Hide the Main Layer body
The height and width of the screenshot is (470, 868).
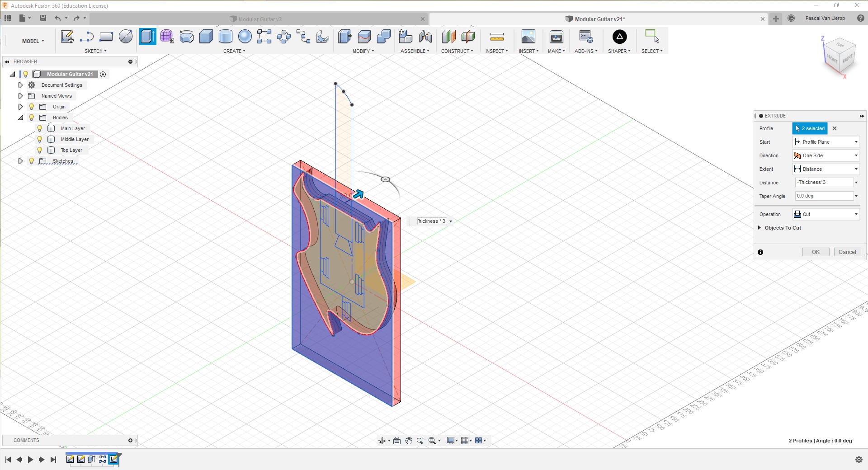pyautogui.click(x=40, y=128)
